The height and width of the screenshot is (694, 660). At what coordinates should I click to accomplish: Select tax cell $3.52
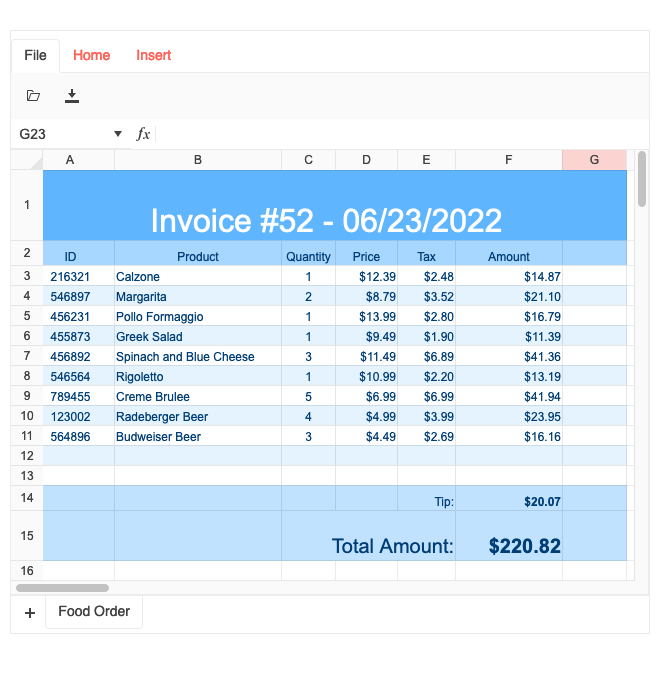[427, 296]
